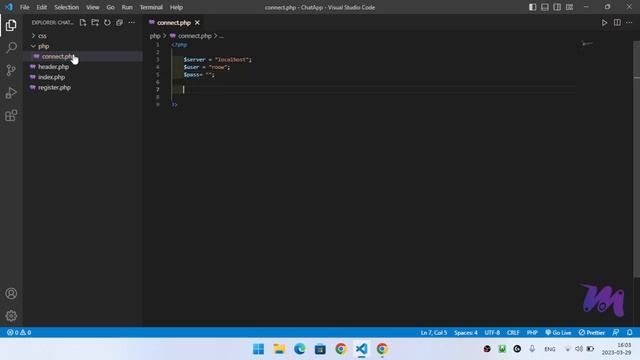This screenshot has width=640, height=360.
Task: Click the New File icon in Explorer
Action: pyautogui.click(x=83, y=23)
